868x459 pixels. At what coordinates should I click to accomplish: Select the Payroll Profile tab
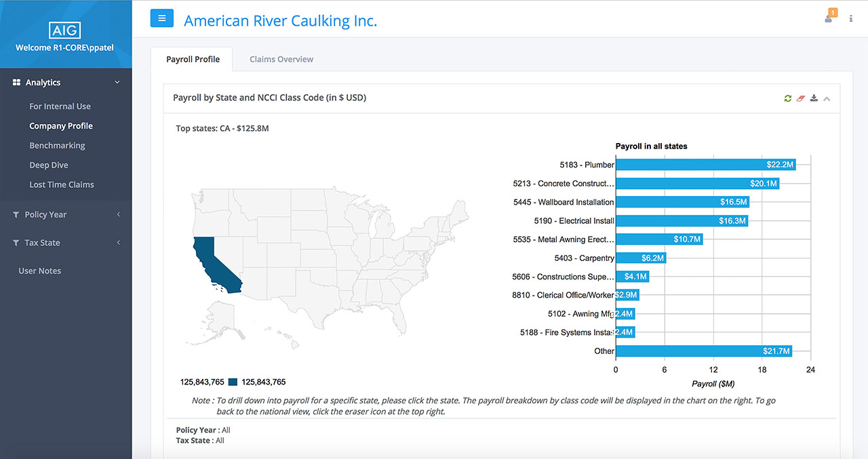click(x=192, y=59)
